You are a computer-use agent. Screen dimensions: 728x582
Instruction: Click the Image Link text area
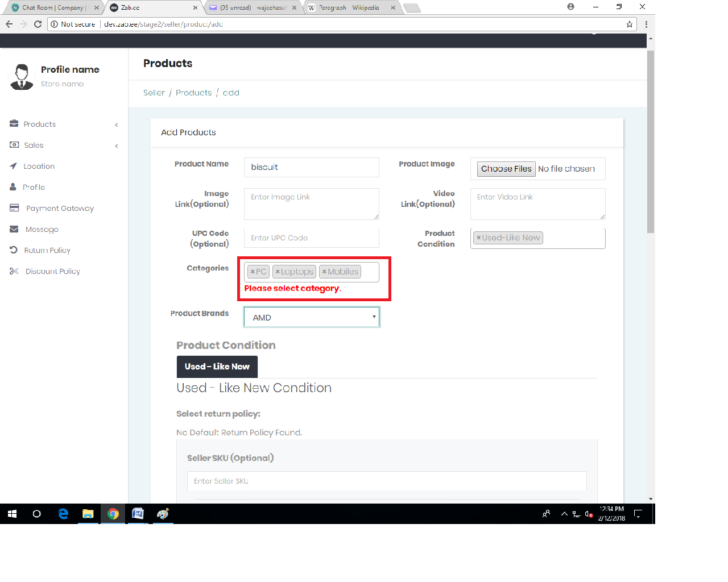click(312, 204)
